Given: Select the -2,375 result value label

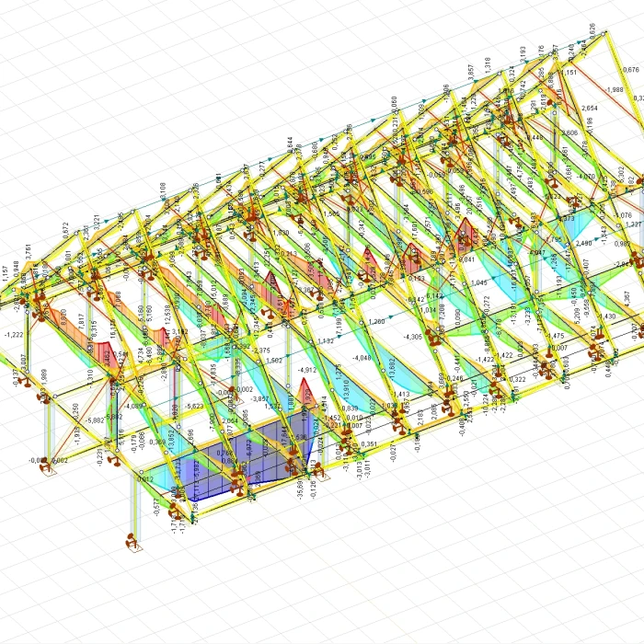Looking at the screenshot, I should 260,350.
